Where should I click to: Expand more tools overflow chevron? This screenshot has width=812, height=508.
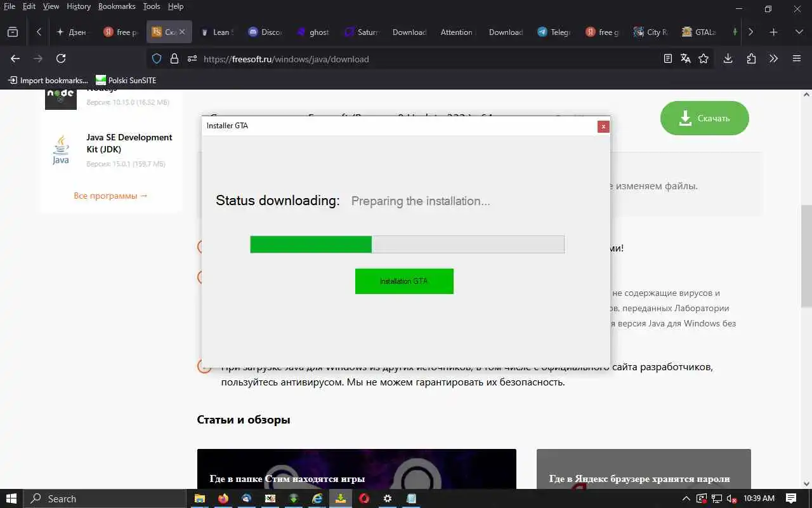tap(773, 58)
